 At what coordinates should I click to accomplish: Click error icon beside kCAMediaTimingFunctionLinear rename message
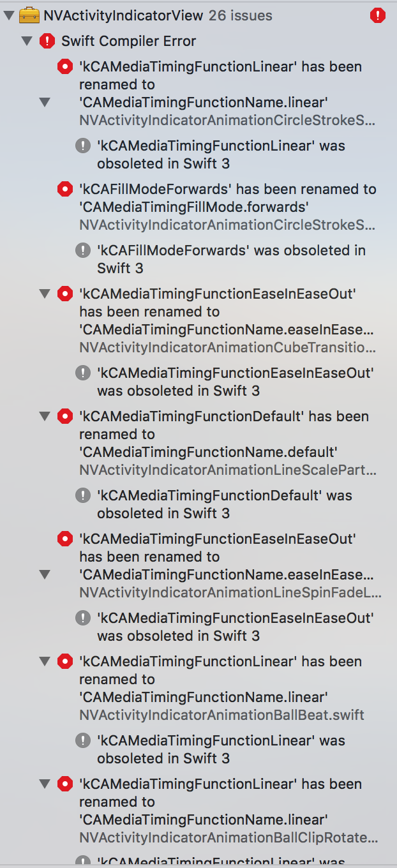64,66
